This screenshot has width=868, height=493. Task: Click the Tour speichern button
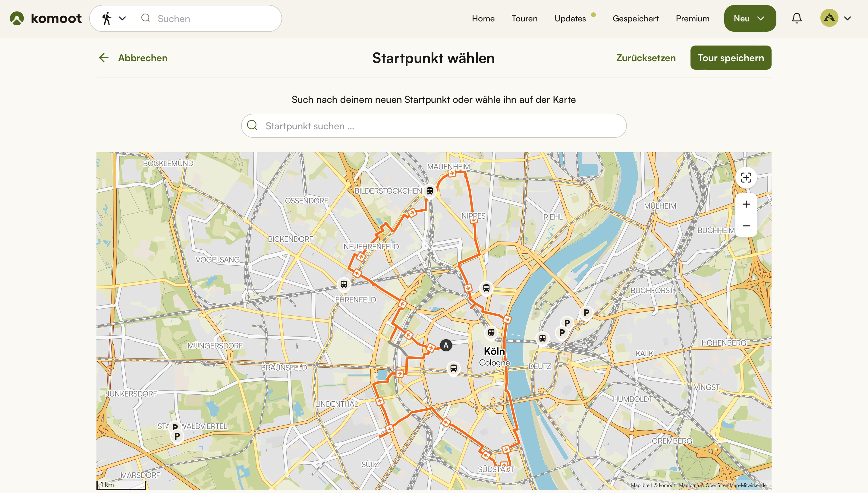(730, 58)
